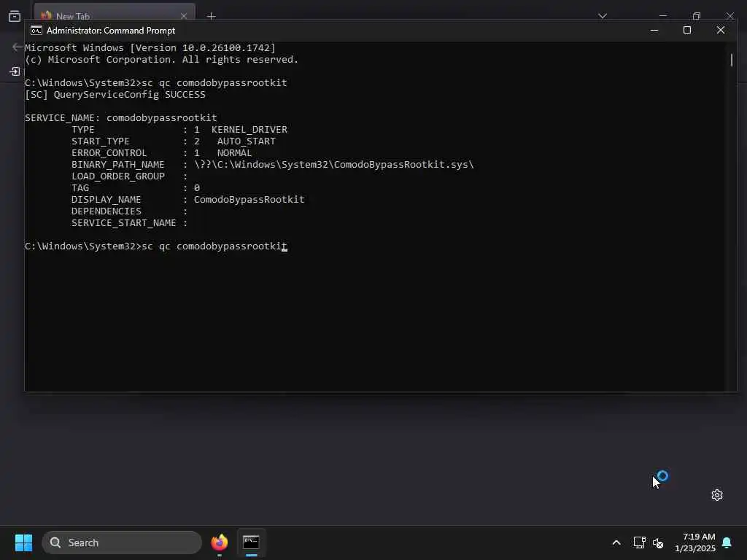Click the taskbar Search box
This screenshot has width=747, height=560.
122,542
